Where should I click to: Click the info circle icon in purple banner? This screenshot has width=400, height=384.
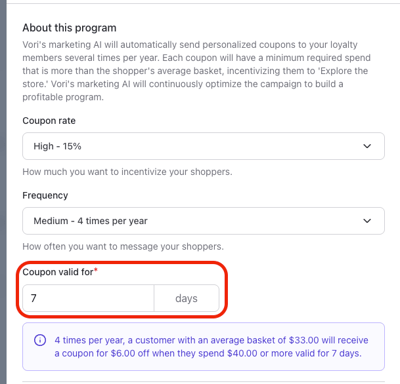click(40, 340)
